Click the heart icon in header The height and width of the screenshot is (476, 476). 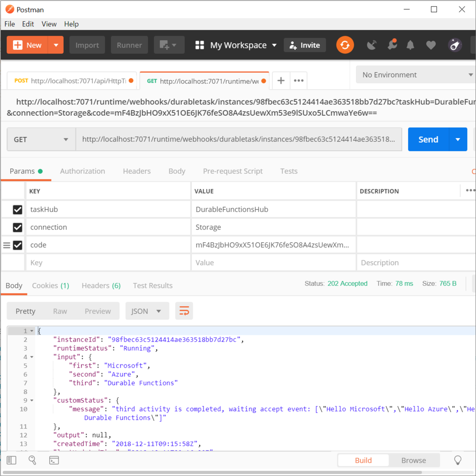coord(431,45)
